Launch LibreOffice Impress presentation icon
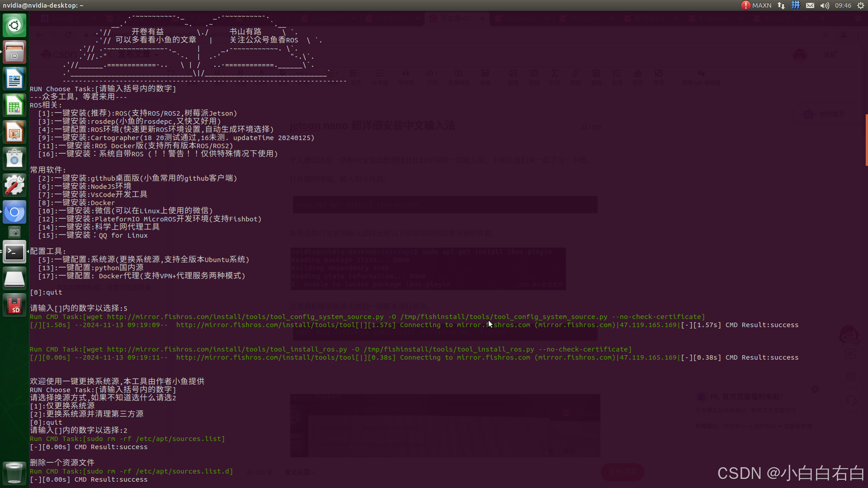 14,132
